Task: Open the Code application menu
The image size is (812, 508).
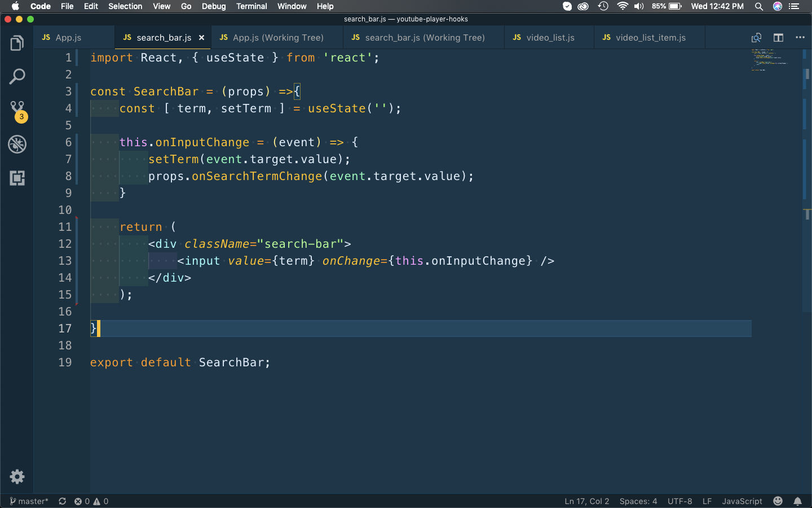Action: [41, 6]
